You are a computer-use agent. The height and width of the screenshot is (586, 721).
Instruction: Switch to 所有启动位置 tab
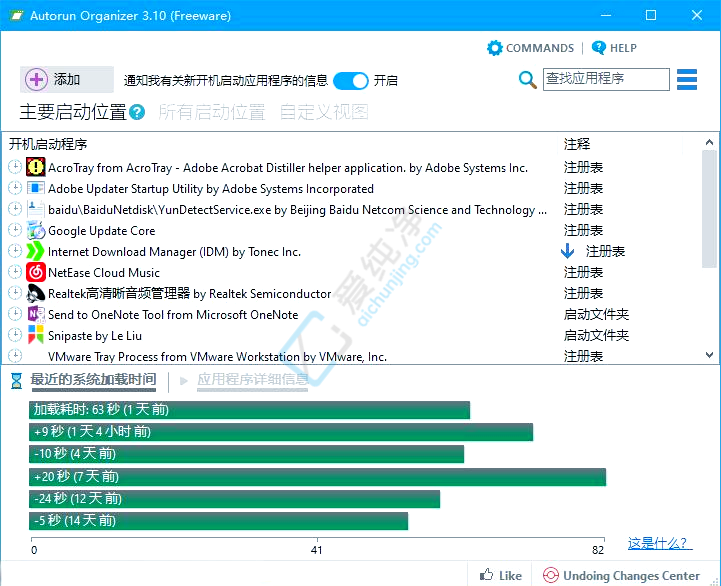[x=212, y=112]
